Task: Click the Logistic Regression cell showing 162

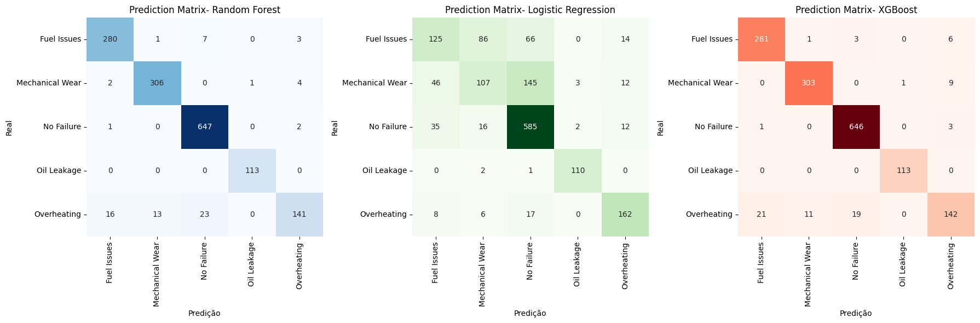Action: pyautogui.click(x=625, y=215)
